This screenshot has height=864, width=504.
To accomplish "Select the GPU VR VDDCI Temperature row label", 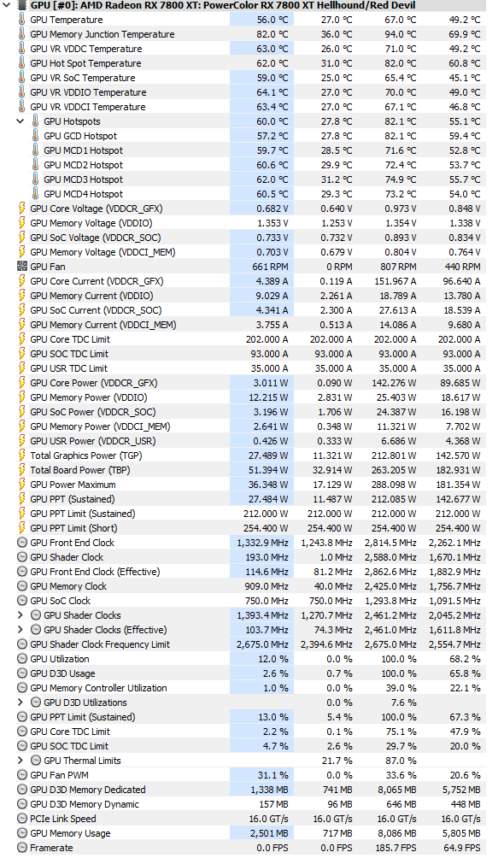I will [x=88, y=107].
